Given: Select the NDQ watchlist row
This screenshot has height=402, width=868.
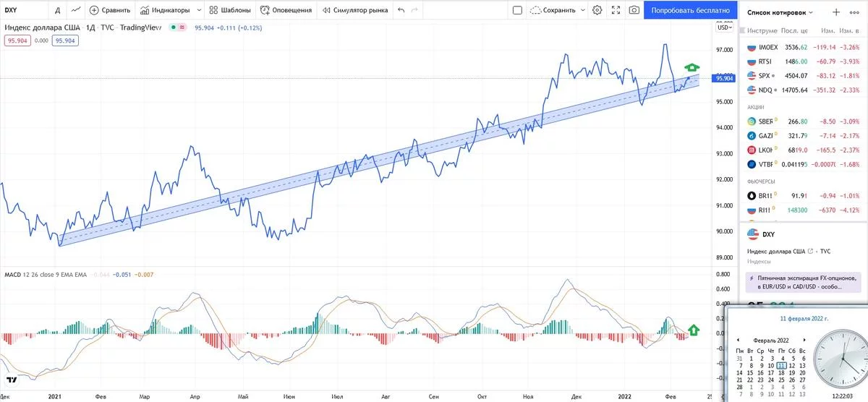Looking at the screenshot, I should [x=803, y=90].
